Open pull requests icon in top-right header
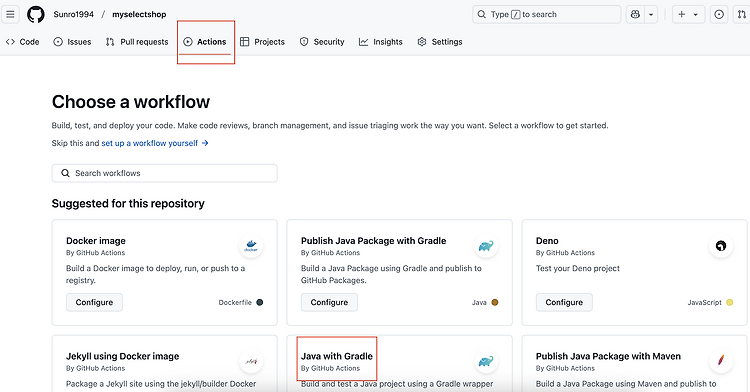The width and height of the screenshot is (750, 392). [x=742, y=14]
